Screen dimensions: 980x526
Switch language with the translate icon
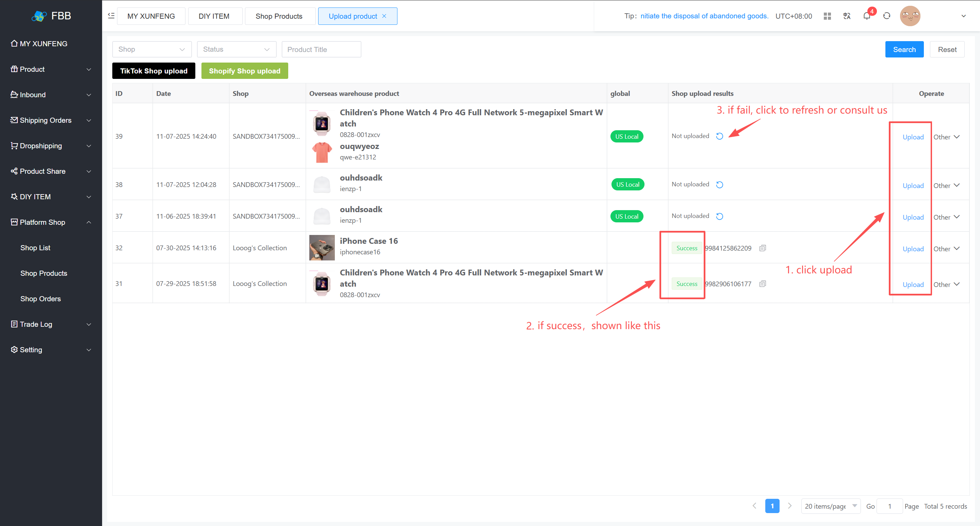coord(847,16)
